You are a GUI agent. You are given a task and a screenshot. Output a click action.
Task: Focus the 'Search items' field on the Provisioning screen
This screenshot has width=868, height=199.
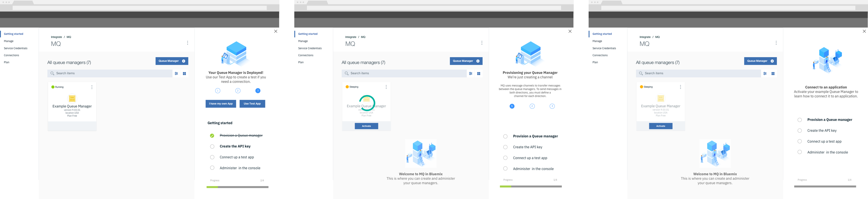tap(404, 73)
